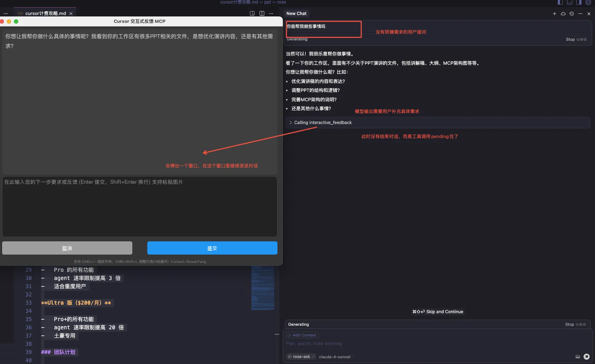The image size is (595, 364).
Task: Expand the Calling interactive_feedback tool call
Action: coord(438,123)
